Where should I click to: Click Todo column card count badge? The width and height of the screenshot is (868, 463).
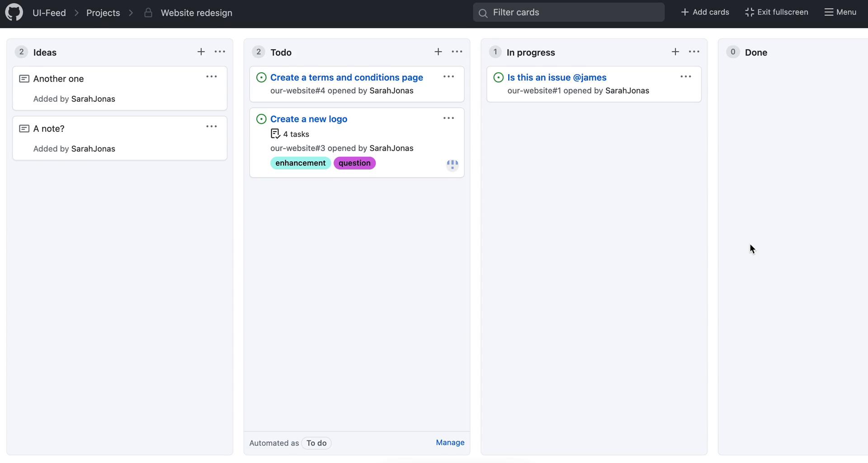[x=258, y=52]
